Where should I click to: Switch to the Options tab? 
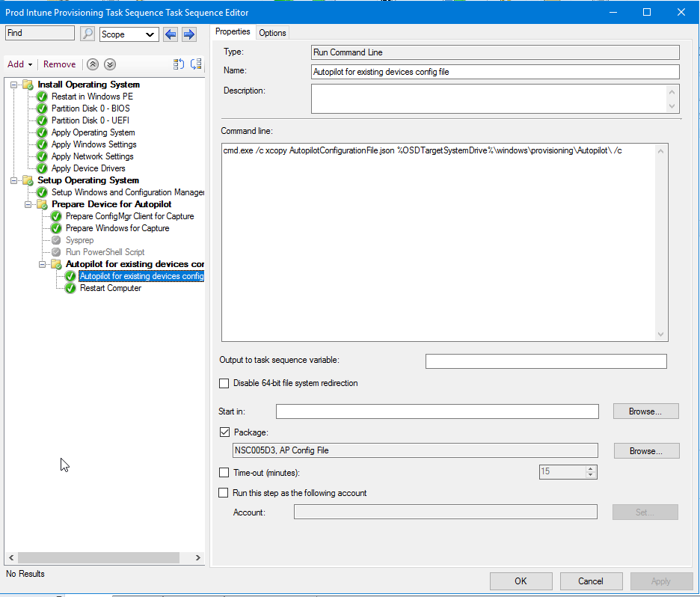tap(272, 33)
